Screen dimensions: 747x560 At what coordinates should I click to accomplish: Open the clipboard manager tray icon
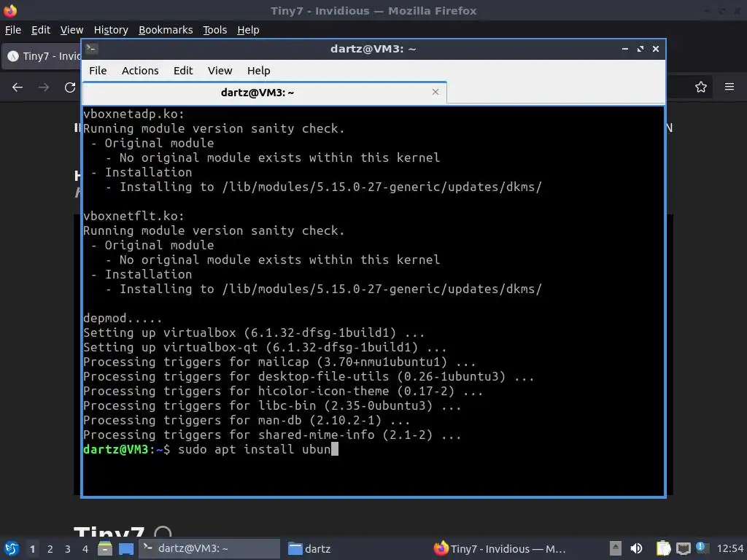[x=663, y=548]
